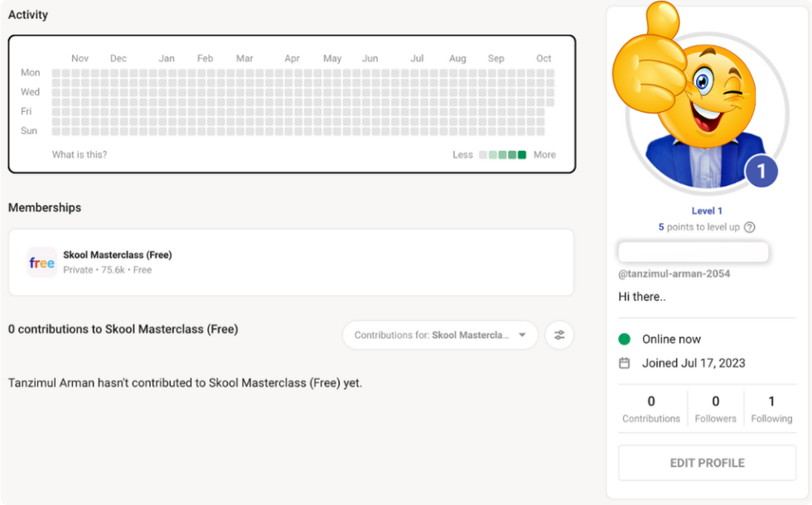Viewport: 812px width, 505px height.
Task: Click the lightest gray legend swatch
Action: coord(483,154)
